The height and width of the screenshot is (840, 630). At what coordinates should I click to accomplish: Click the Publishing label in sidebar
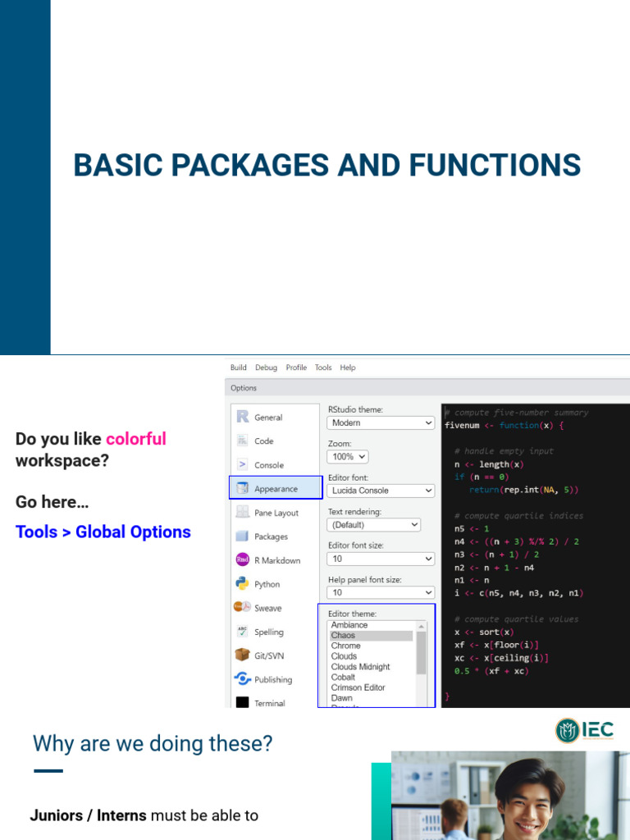[273, 679]
